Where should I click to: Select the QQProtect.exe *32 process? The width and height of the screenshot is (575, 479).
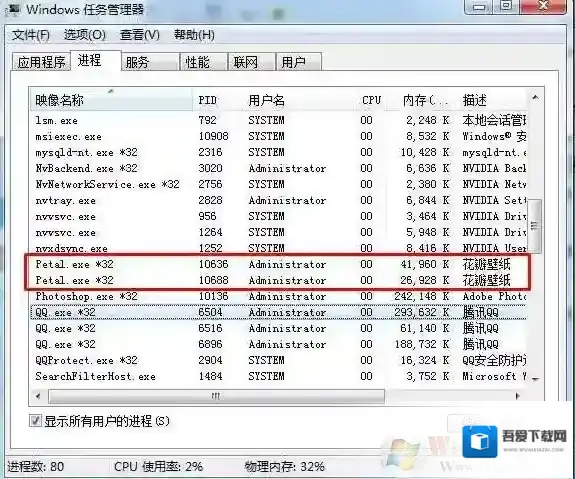click(279, 360)
